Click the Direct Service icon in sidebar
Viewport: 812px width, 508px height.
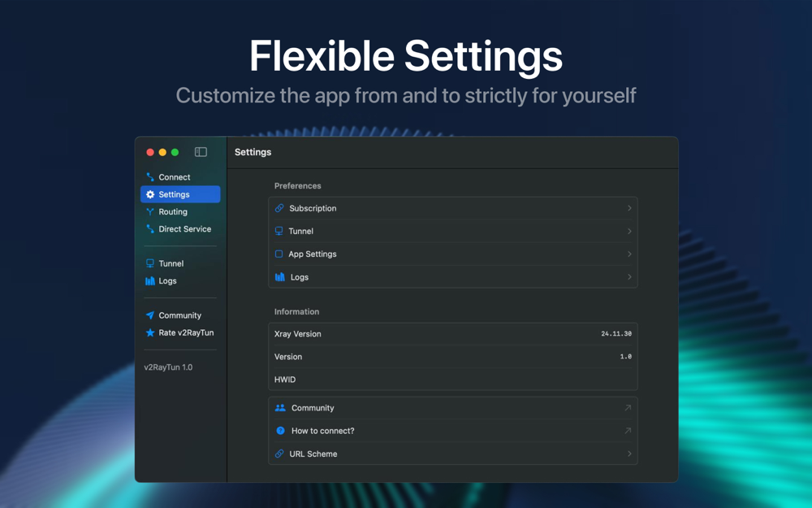tap(150, 228)
